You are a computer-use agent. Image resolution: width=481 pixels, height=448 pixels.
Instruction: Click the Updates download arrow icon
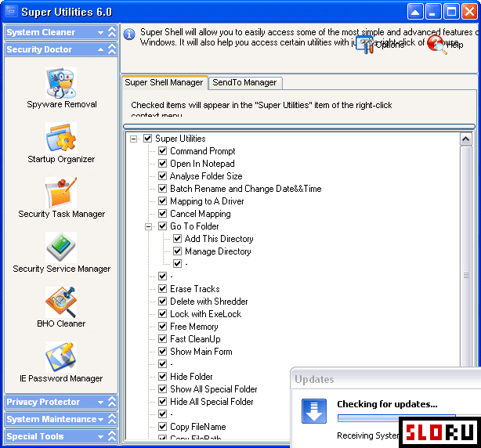click(x=314, y=411)
